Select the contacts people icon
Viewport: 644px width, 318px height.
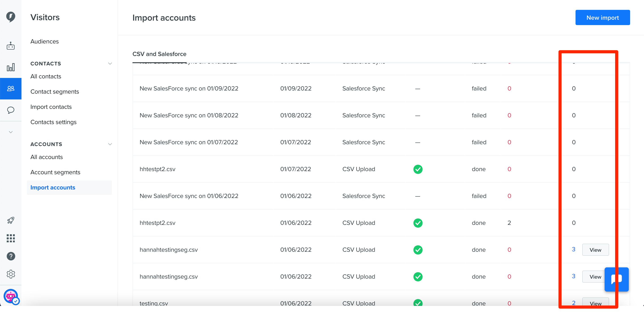click(x=11, y=88)
